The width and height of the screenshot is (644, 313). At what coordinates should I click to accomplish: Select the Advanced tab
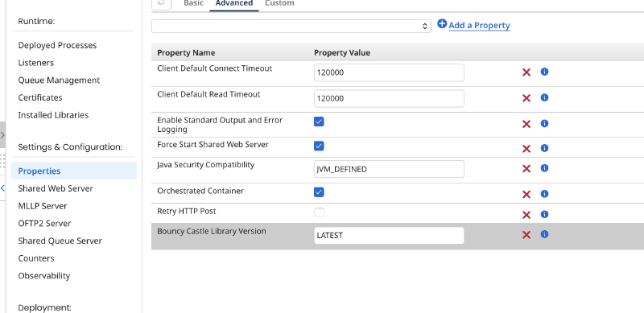(234, 3)
